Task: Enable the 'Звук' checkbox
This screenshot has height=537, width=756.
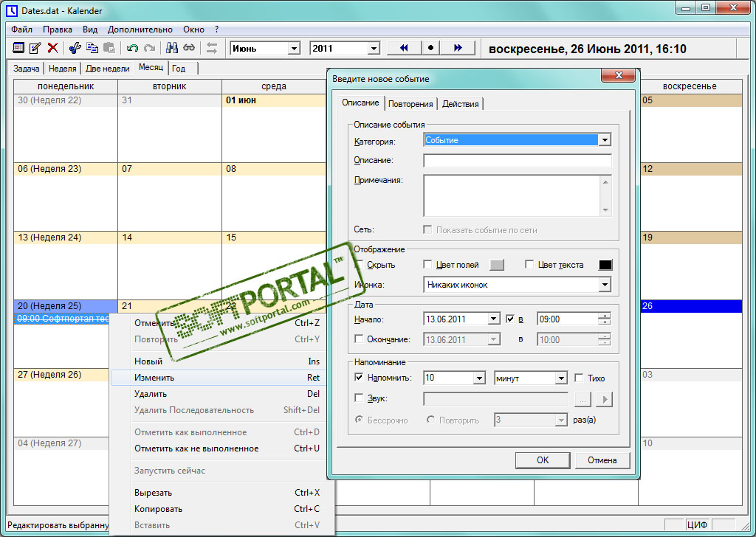Action: (359, 398)
